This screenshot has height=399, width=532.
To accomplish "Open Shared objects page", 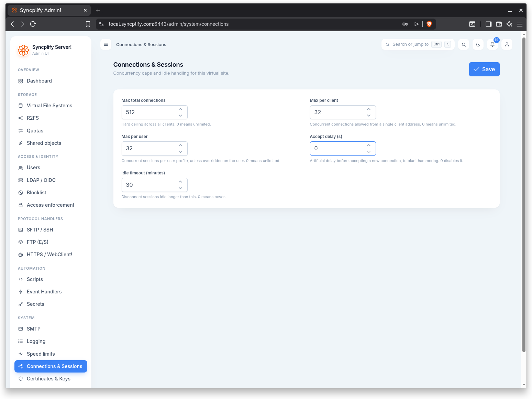I will click(x=51, y=143).
